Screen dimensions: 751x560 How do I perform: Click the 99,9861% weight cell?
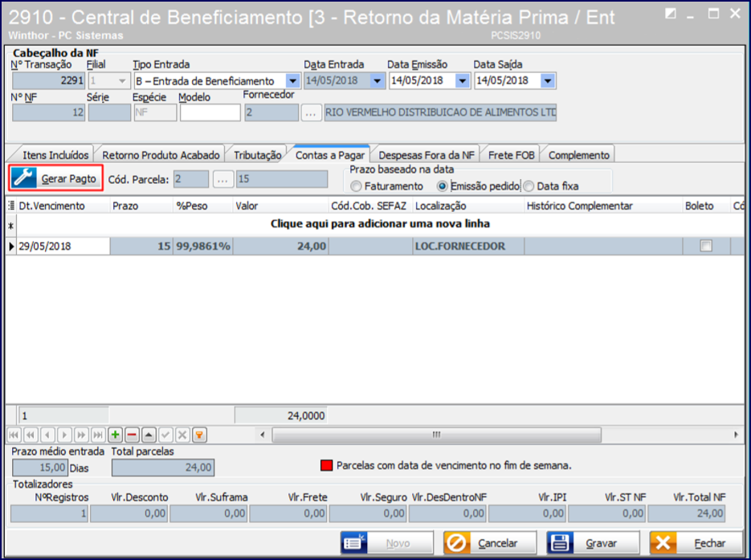pos(203,246)
